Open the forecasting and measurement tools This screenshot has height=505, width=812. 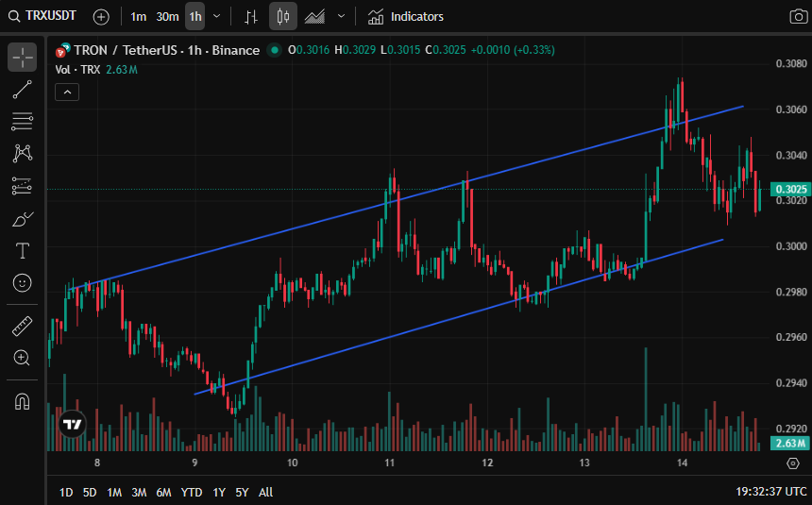(x=23, y=186)
